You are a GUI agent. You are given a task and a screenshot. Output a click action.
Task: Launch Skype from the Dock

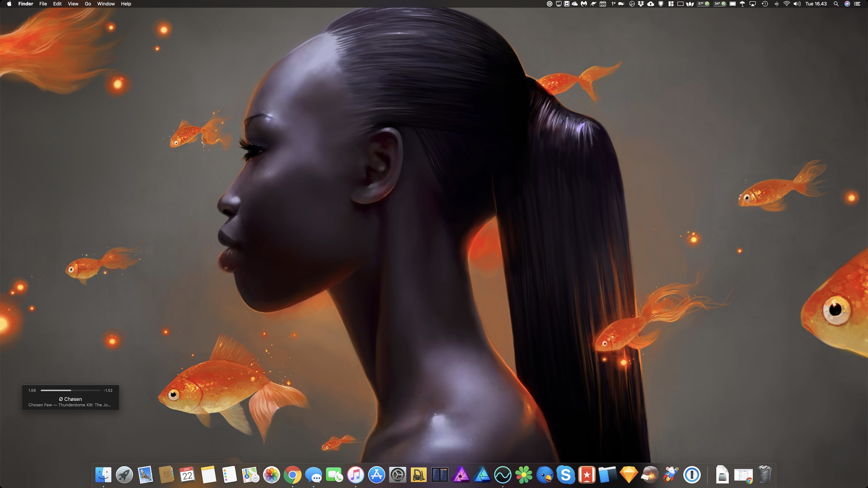566,475
